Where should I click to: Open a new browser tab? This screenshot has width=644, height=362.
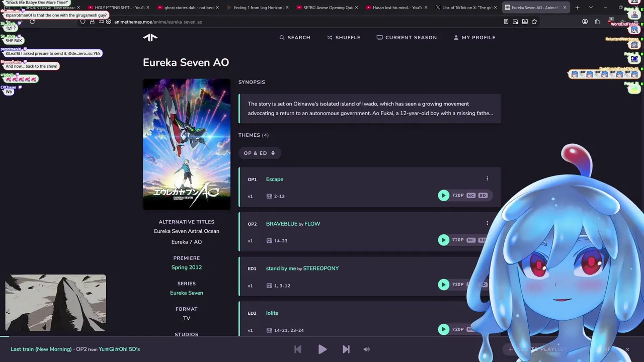577,8
